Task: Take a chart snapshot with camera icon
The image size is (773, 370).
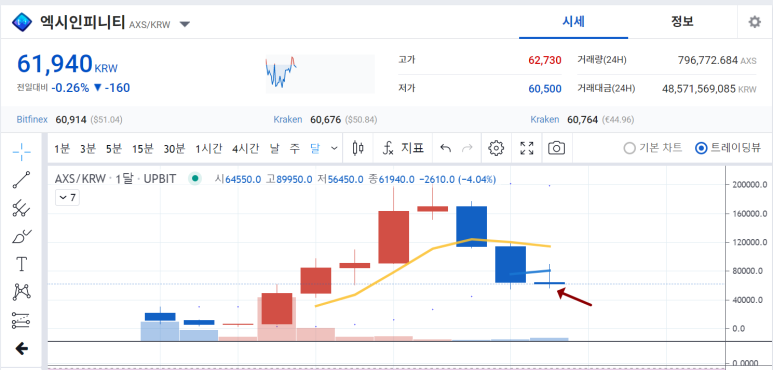Action: point(557,148)
